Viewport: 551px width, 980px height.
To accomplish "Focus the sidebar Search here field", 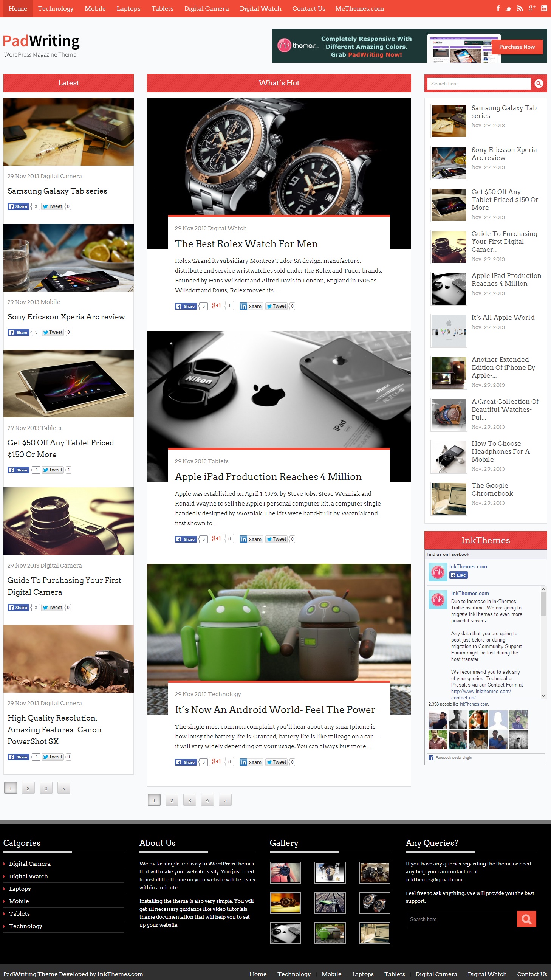I will coord(479,84).
